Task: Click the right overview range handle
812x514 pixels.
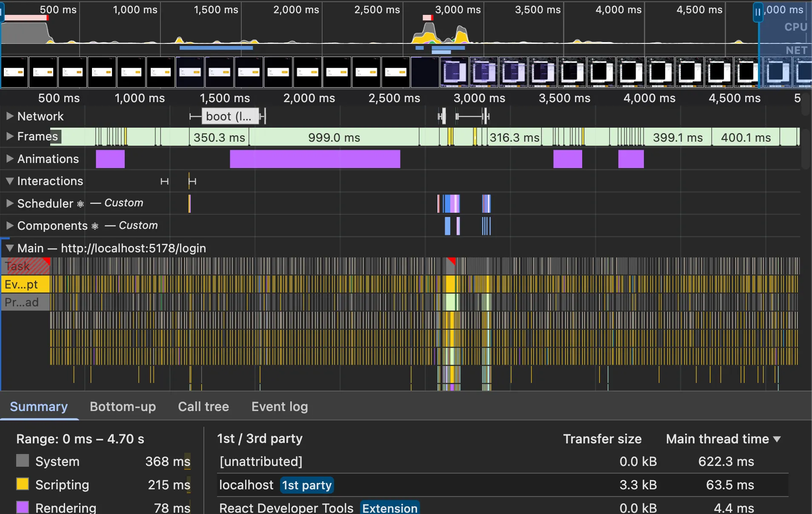Action: (x=758, y=12)
